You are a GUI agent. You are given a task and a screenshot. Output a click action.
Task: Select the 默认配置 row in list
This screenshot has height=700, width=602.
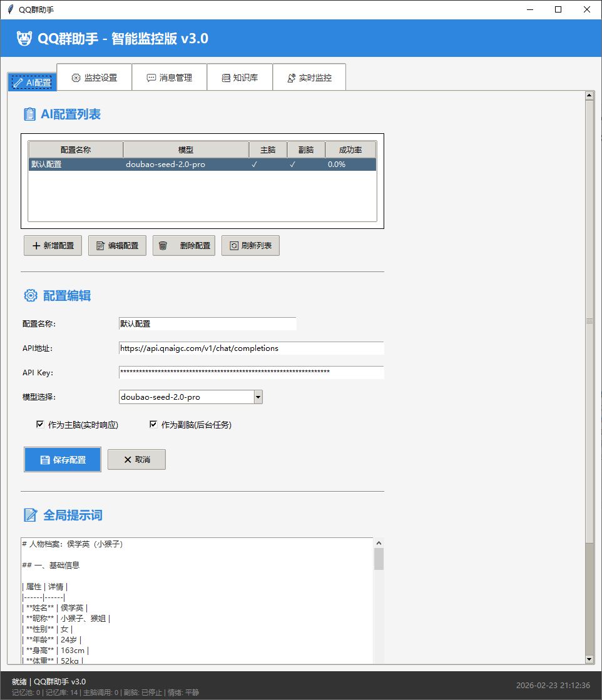tap(202, 165)
